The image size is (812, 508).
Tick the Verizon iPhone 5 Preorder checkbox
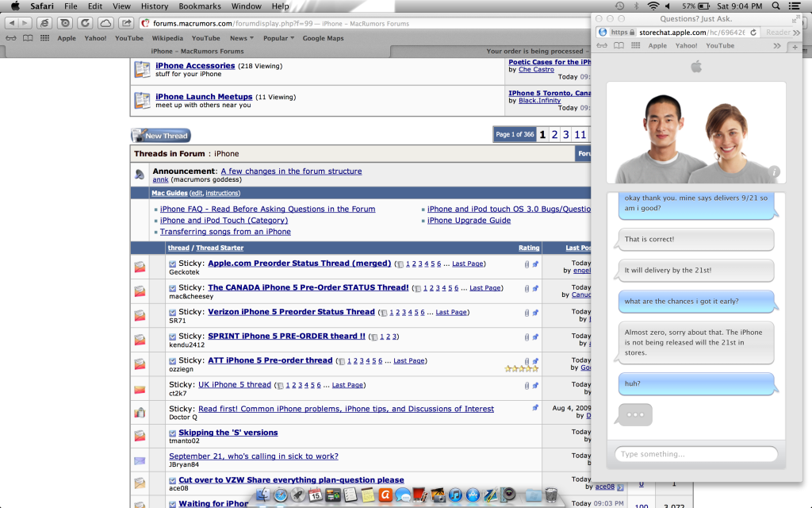(x=172, y=313)
